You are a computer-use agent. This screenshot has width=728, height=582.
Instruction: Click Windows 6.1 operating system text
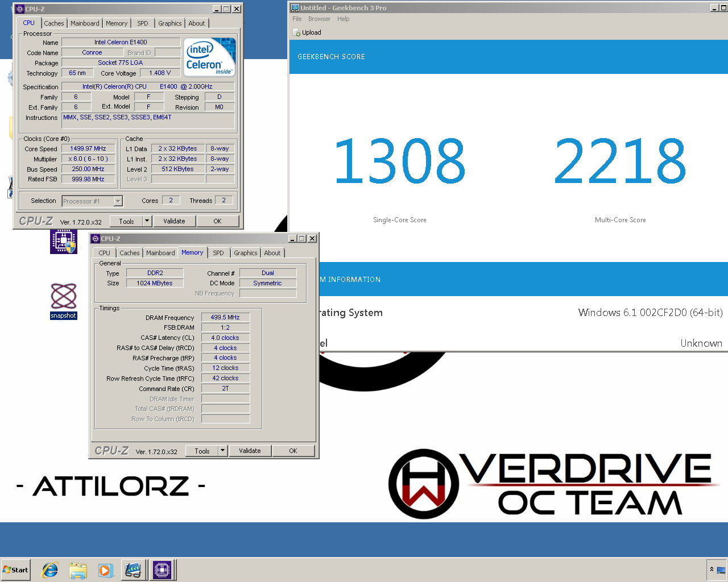(x=650, y=313)
